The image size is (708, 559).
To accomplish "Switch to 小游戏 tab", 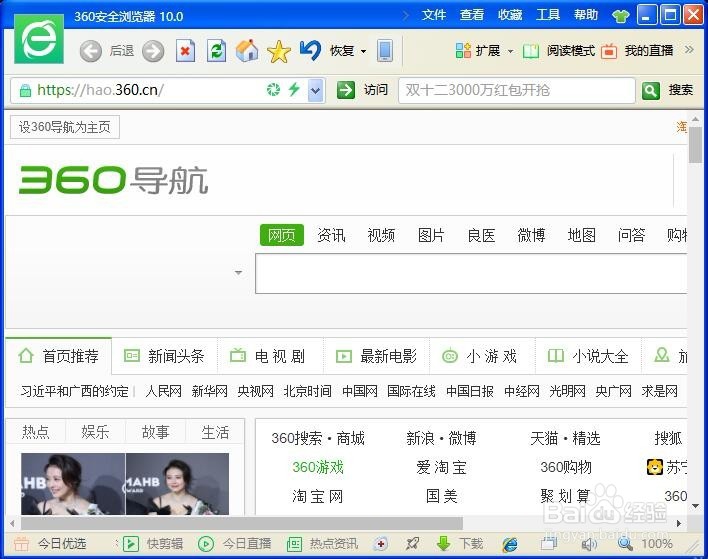I will [482, 356].
